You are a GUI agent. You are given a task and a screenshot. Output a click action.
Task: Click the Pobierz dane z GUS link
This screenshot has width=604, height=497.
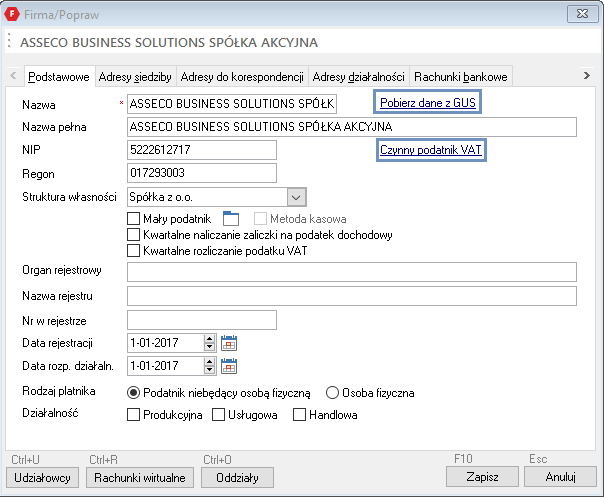[428, 102]
